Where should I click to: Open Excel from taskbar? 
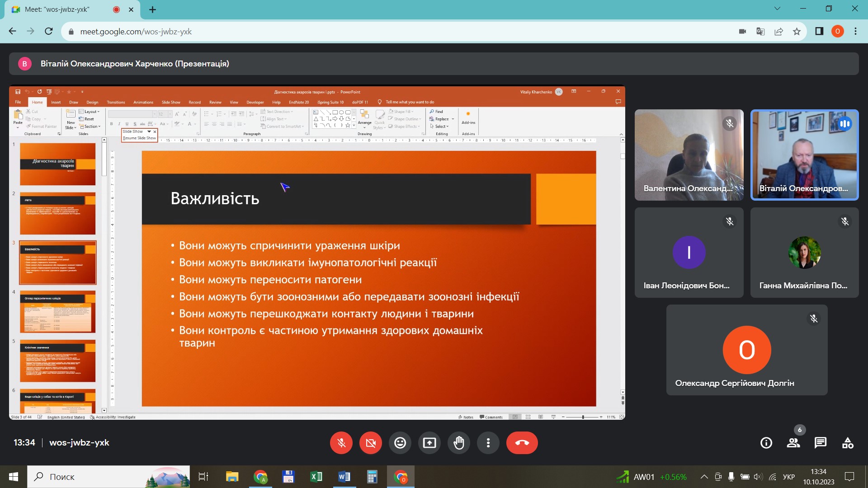(x=316, y=477)
